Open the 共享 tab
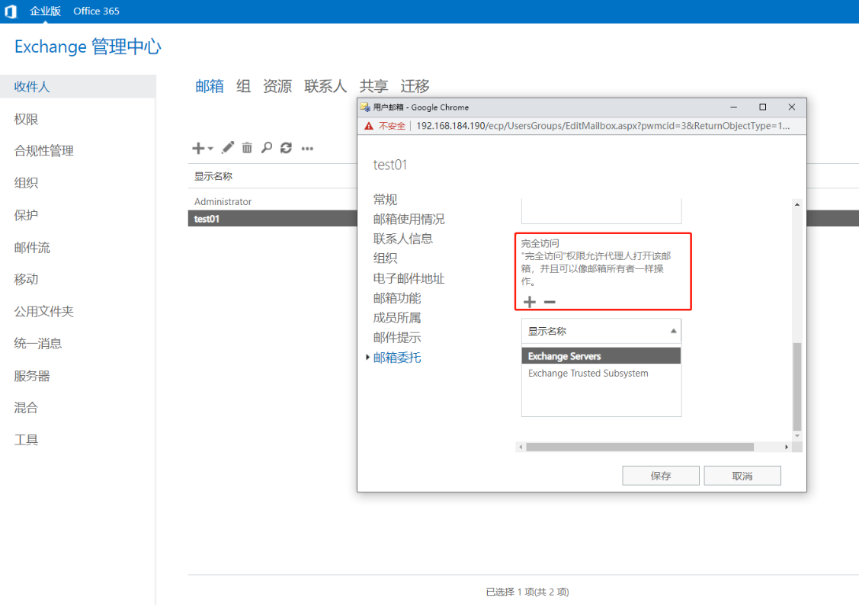This screenshot has height=616, width=859. (x=373, y=86)
